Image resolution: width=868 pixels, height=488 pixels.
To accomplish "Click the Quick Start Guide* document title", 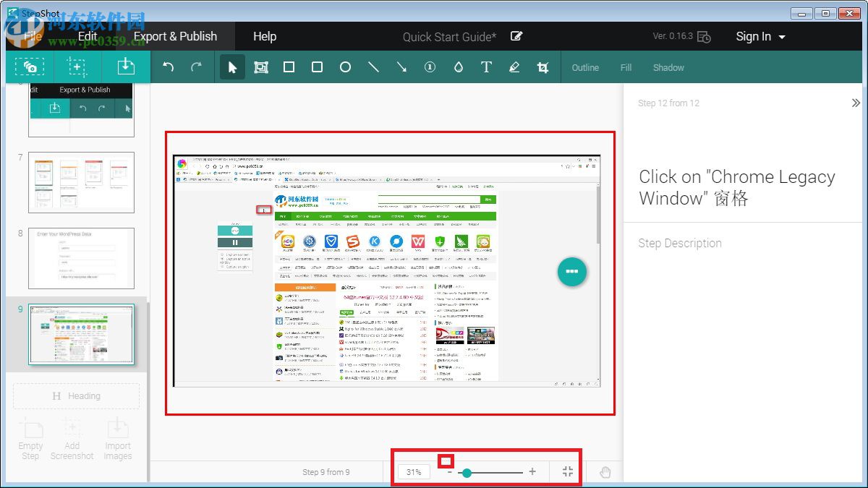I will point(449,37).
